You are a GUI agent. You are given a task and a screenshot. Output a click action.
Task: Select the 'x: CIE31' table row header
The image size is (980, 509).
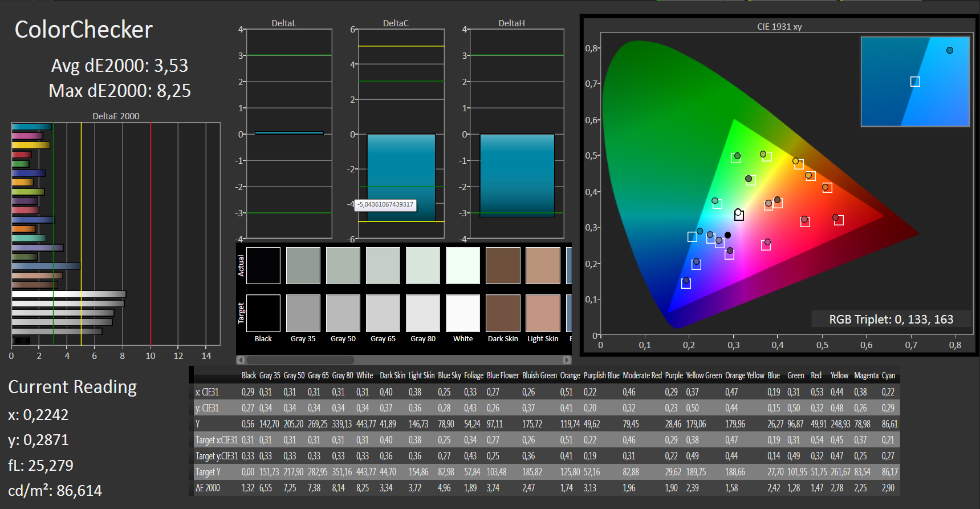tap(207, 392)
